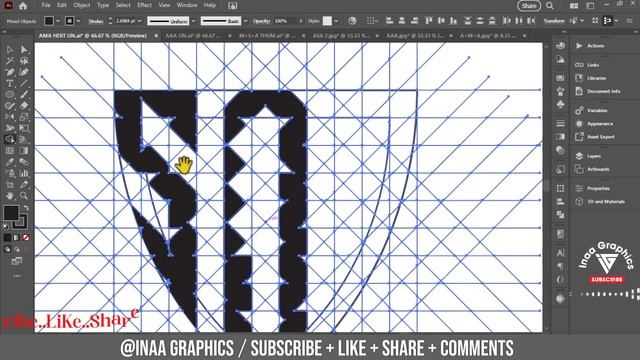Select the Type tool
Screen dimensions: 640x360
(x=10, y=84)
